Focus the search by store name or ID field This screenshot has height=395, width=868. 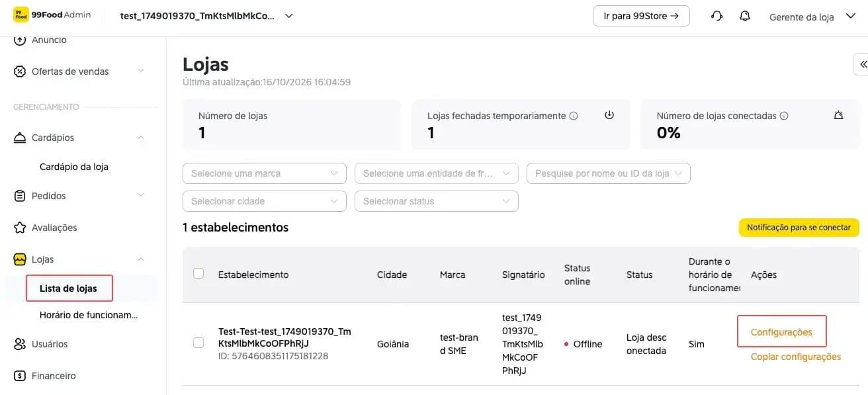609,173
